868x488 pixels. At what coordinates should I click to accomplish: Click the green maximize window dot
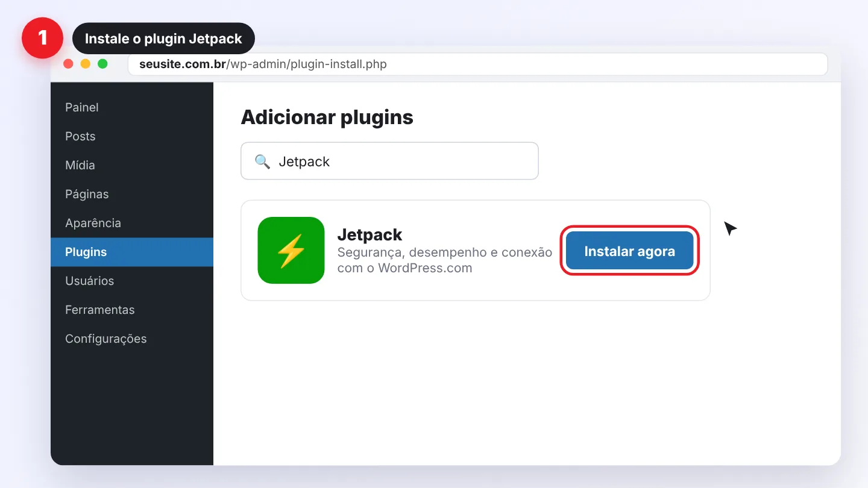(x=102, y=64)
